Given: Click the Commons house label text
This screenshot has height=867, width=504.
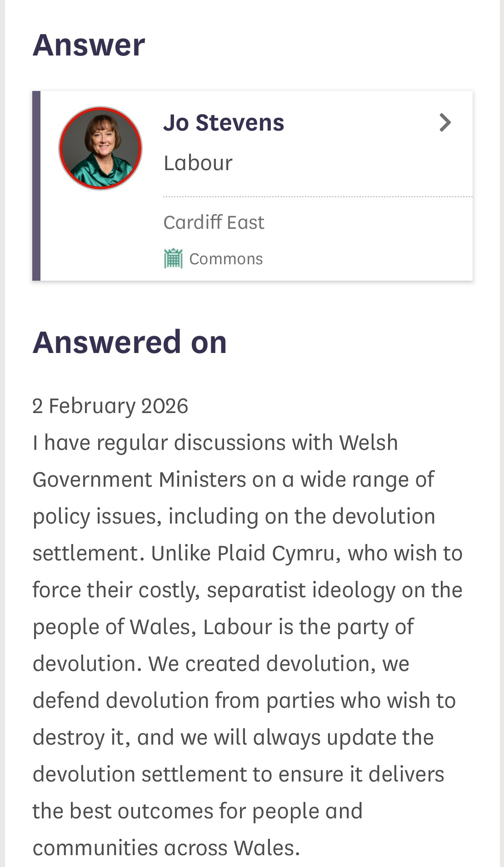Looking at the screenshot, I should pos(226,259).
